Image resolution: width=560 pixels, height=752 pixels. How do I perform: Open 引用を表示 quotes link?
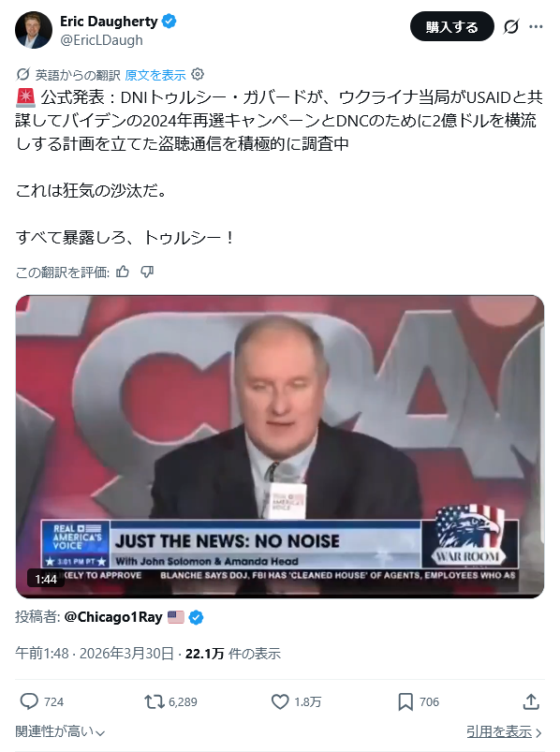(x=504, y=731)
